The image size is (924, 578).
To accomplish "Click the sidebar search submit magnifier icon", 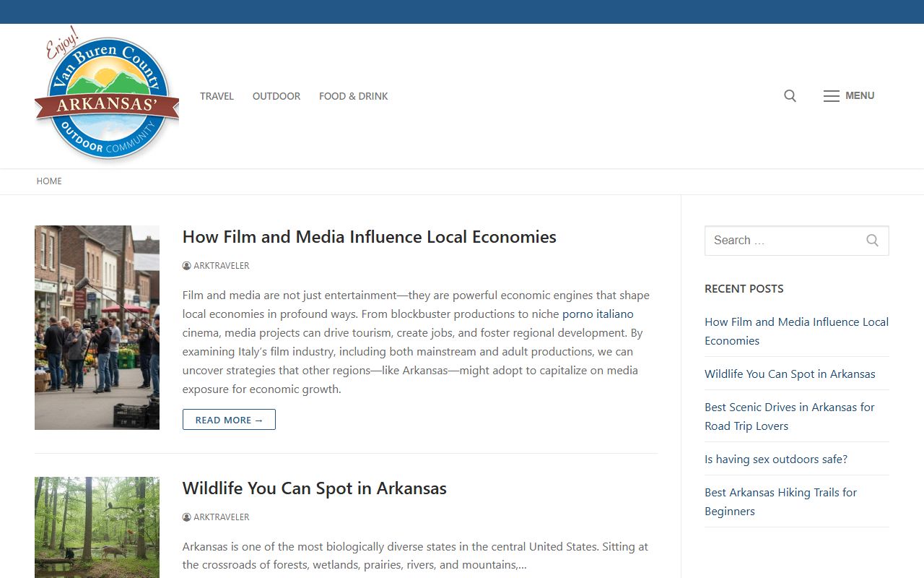I will [872, 241].
